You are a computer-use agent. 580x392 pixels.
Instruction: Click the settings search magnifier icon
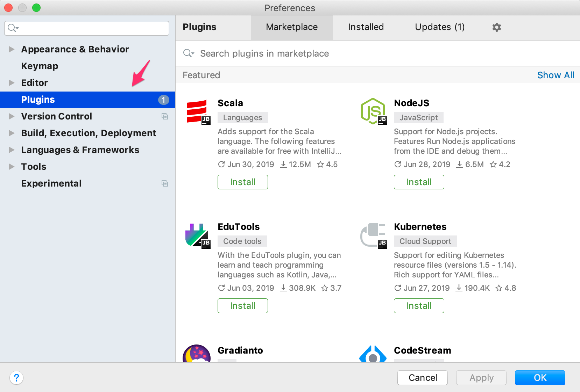click(13, 28)
